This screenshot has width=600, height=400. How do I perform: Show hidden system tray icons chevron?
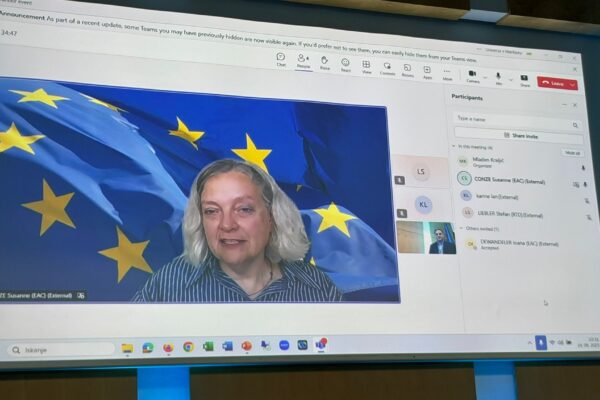[530, 343]
